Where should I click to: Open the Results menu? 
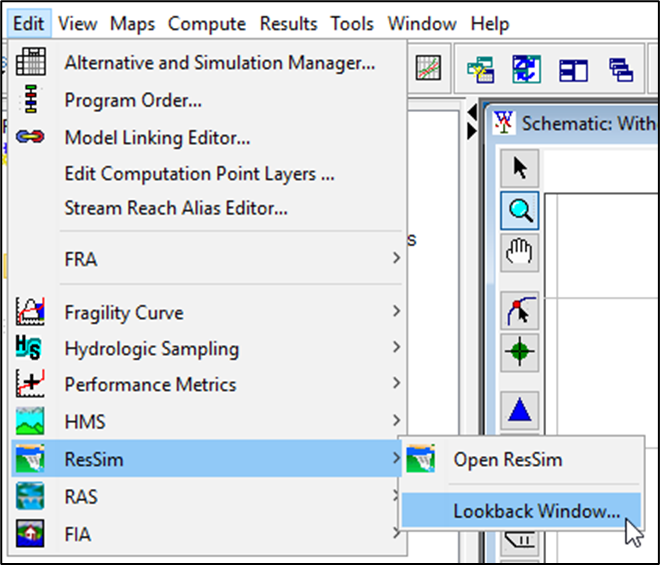click(288, 24)
